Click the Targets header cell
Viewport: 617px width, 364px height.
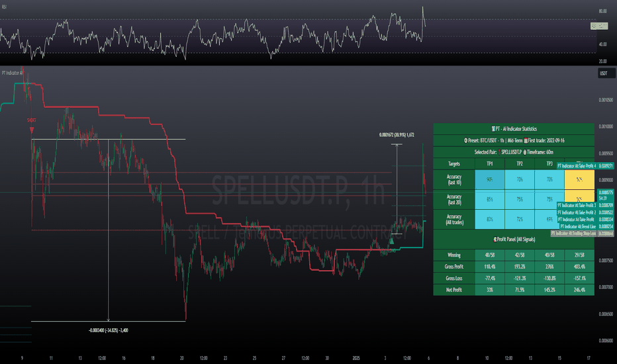pos(454,163)
